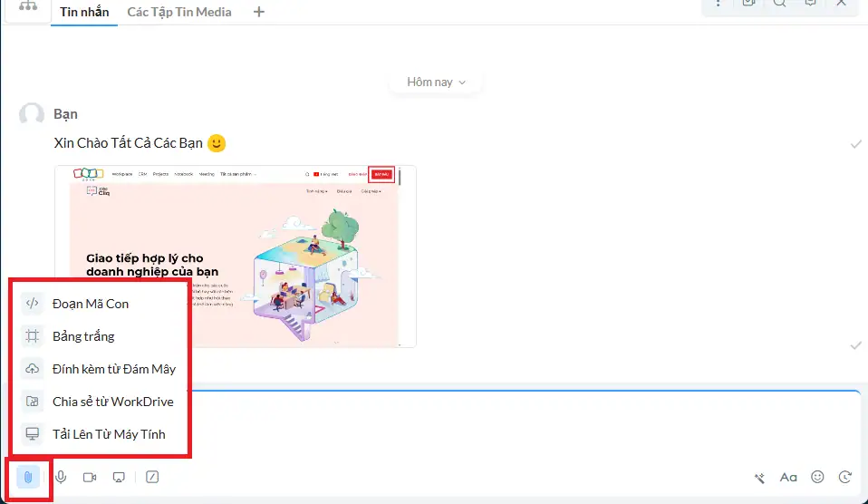Click the code snippet icon beside Đoạn Mã Con
Image resolution: width=868 pixels, height=504 pixels.
point(32,303)
